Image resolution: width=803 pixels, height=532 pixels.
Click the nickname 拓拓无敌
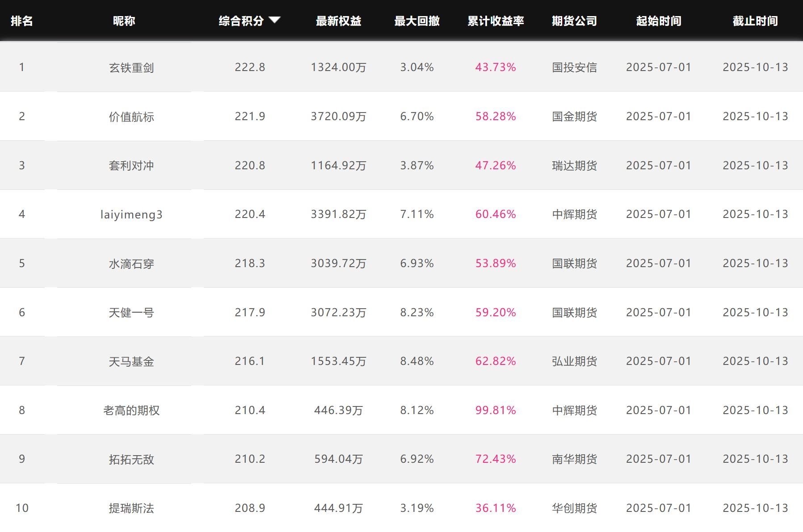coord(131,459)
